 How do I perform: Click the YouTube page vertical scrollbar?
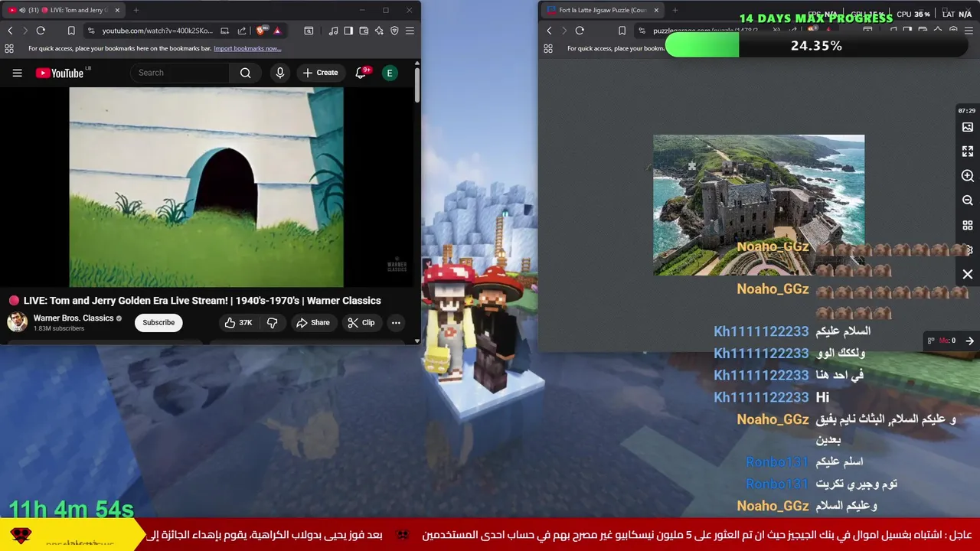point(417,86)
